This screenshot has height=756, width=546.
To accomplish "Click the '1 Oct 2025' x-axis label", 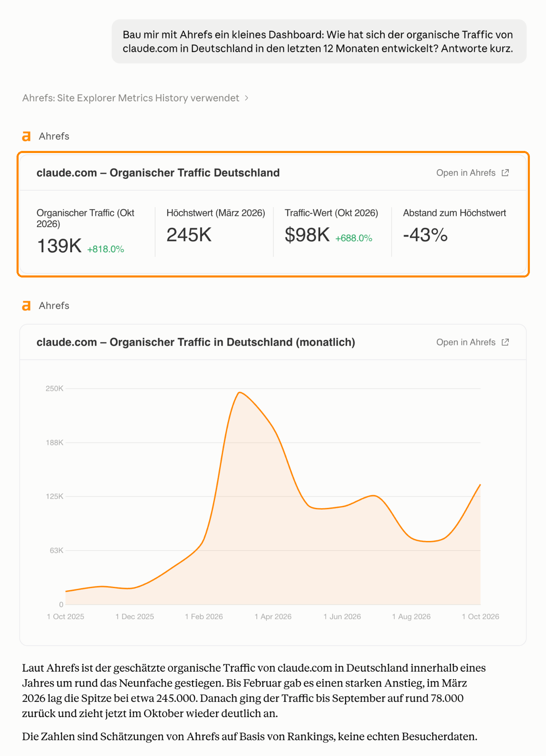I will click(65, 617).
